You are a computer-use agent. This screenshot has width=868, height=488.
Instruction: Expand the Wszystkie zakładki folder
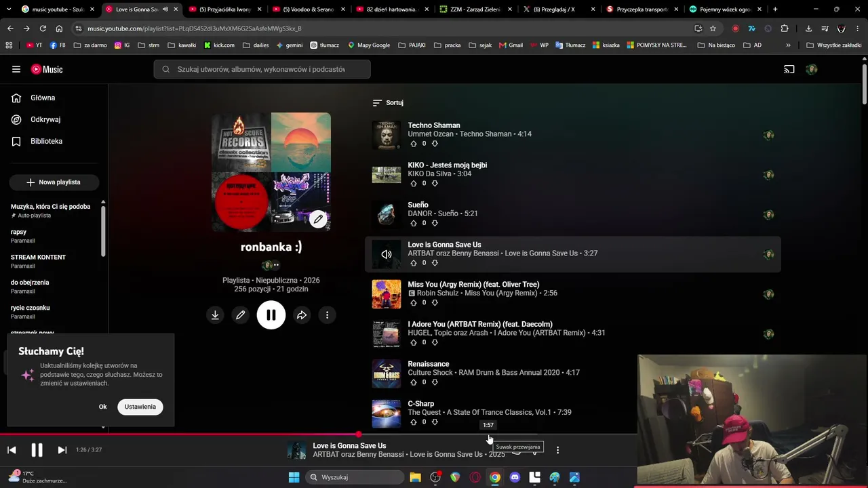coord(833,45)
